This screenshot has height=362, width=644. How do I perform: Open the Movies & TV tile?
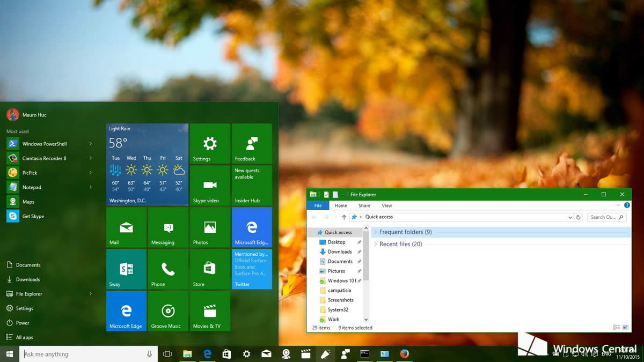(x=209, y=311)
